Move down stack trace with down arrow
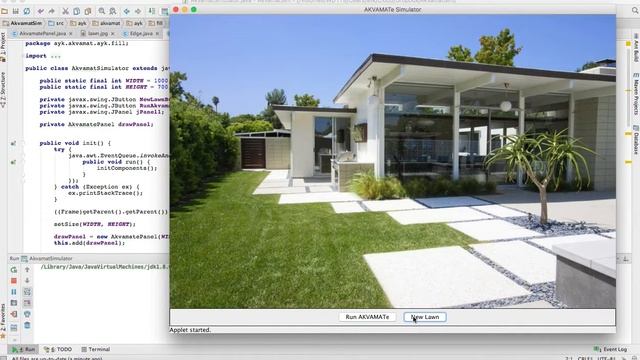640x360 pixels. coord(27,281)
